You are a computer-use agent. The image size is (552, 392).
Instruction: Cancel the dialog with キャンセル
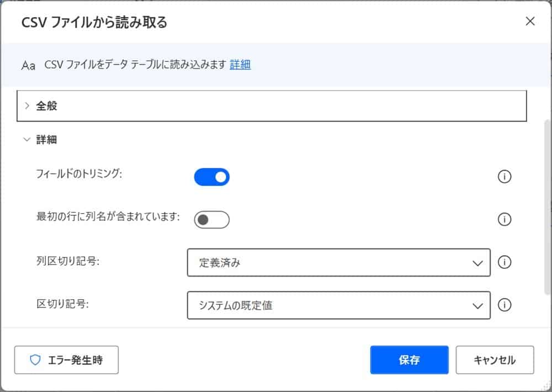coord(495,359)
